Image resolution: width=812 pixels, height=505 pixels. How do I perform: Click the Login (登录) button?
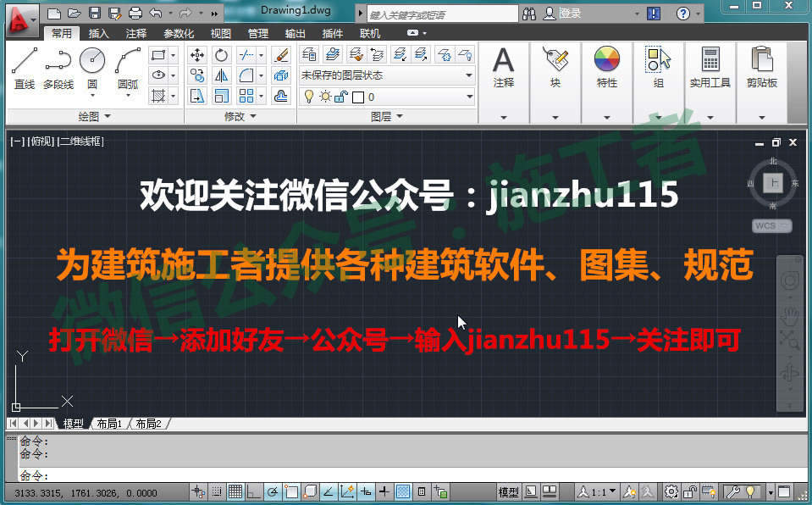pyautogui.click(x=562, y=14)
